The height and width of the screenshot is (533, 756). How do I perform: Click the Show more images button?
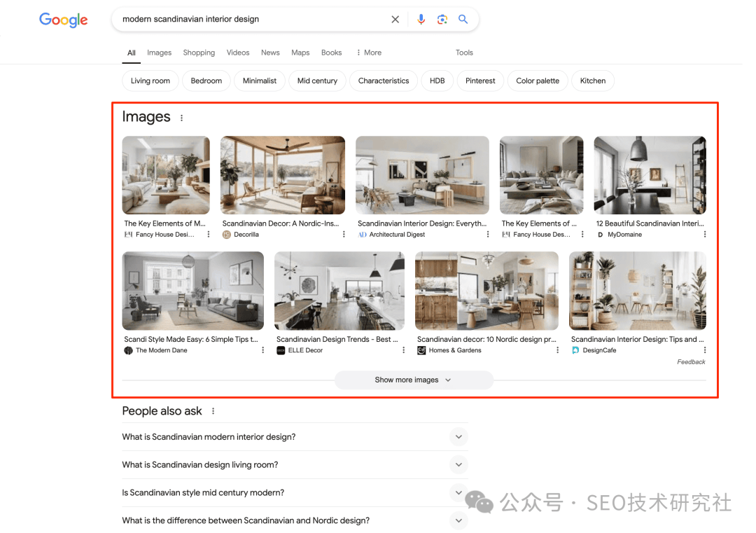pyautogui.click(x=414, y=380)
